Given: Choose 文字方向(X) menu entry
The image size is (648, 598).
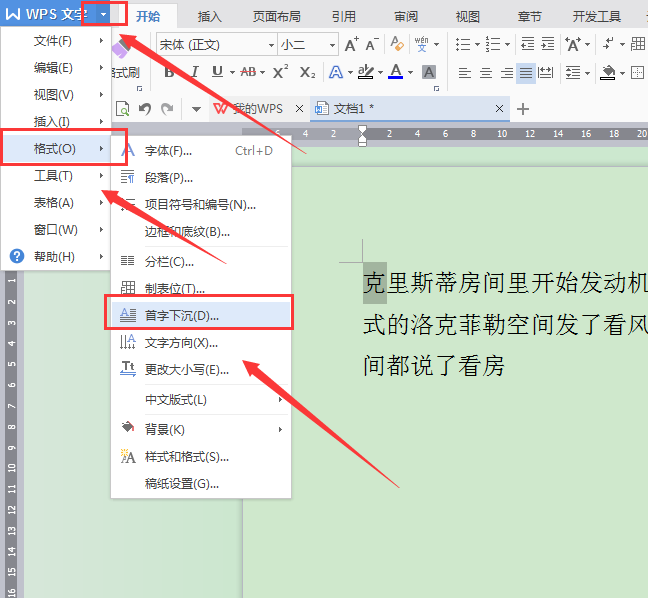Looking at the screenshot, I should point(201,343).
